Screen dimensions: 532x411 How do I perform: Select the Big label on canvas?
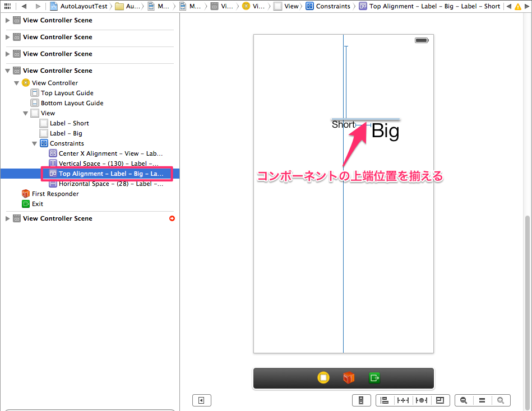[x=386, y=130]
